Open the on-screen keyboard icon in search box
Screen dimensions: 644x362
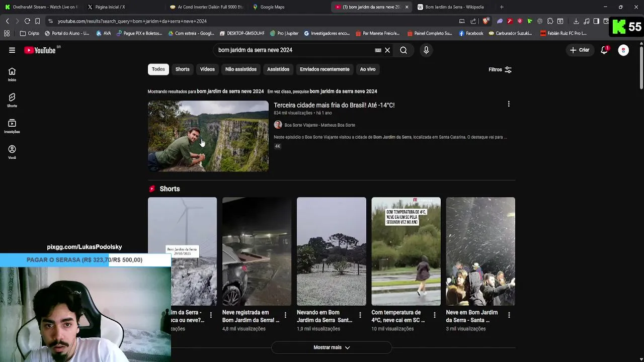[378, 50]
